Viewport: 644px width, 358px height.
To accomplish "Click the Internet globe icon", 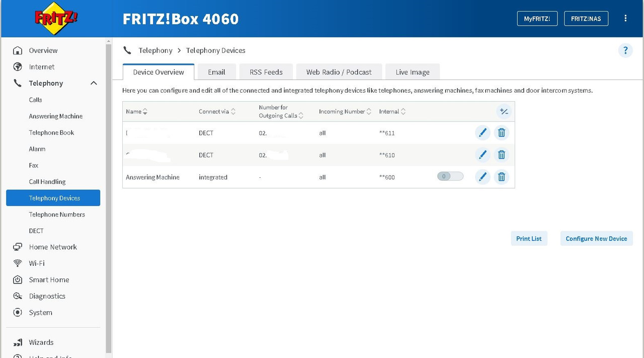I will point(18,67).
